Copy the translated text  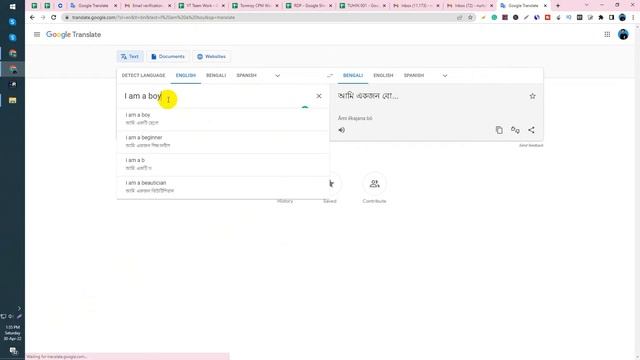pos(499,130)
